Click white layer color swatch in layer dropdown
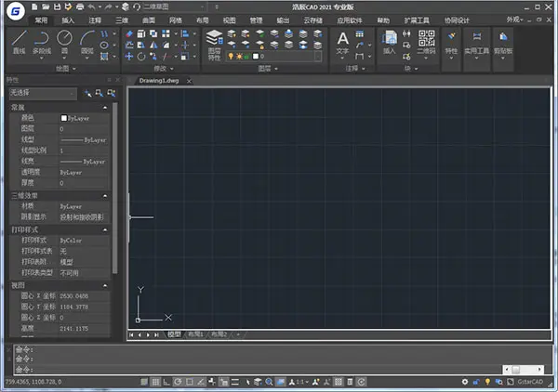 (x=256, y=56)
